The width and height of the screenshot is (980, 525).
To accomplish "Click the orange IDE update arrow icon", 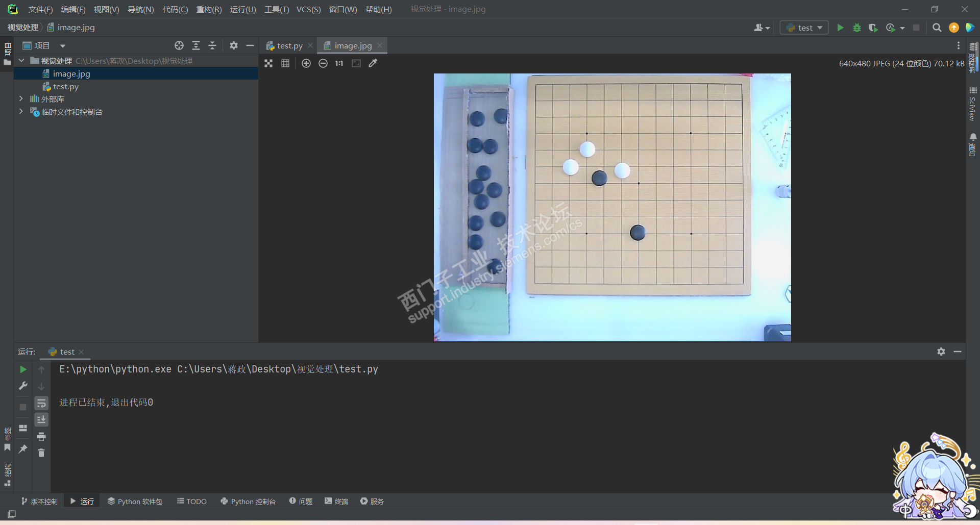I will [x=953, y=28].
